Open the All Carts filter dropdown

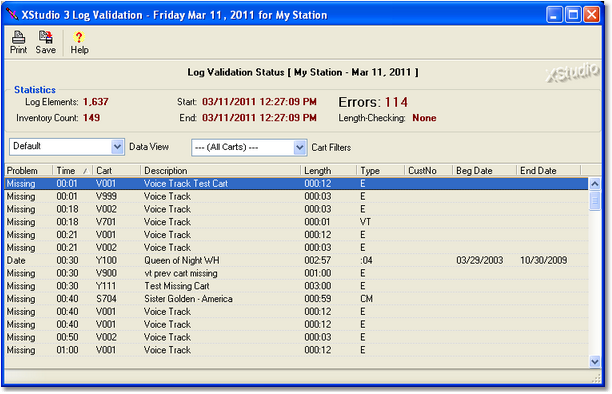[299, 148]
